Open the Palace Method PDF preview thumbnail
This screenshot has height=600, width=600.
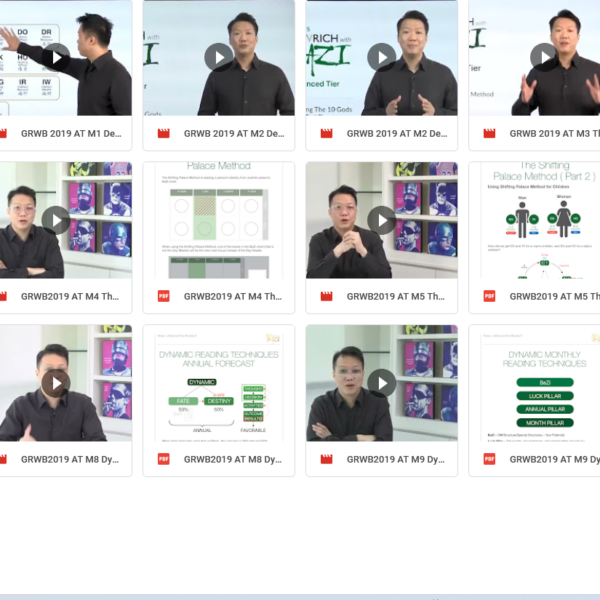click(219, 220)
